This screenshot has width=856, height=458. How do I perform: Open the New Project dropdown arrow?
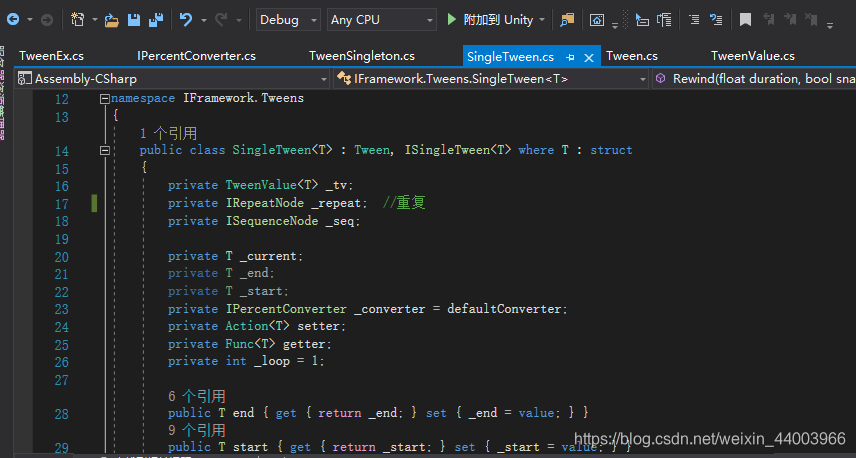point(94,21)
